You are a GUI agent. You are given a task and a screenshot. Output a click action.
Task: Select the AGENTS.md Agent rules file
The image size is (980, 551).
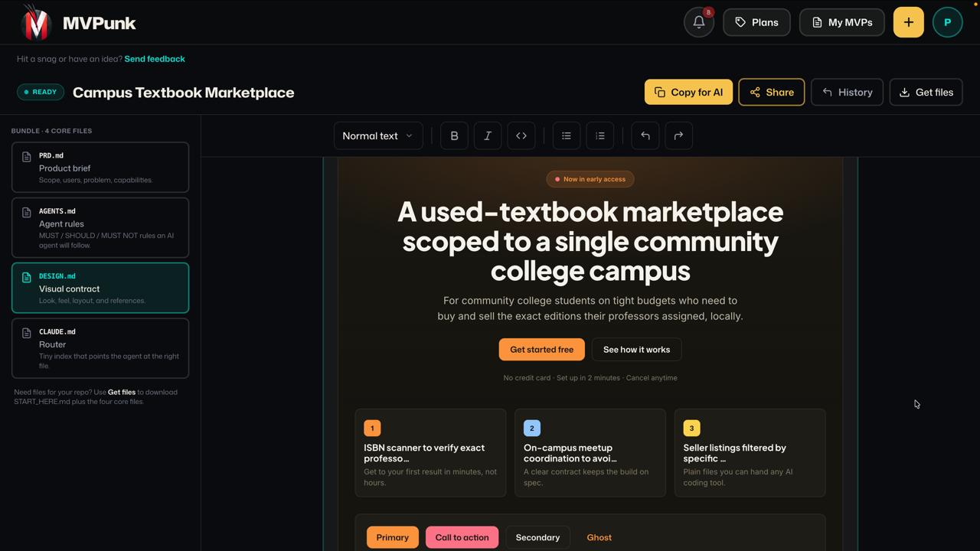click(100, 227)
